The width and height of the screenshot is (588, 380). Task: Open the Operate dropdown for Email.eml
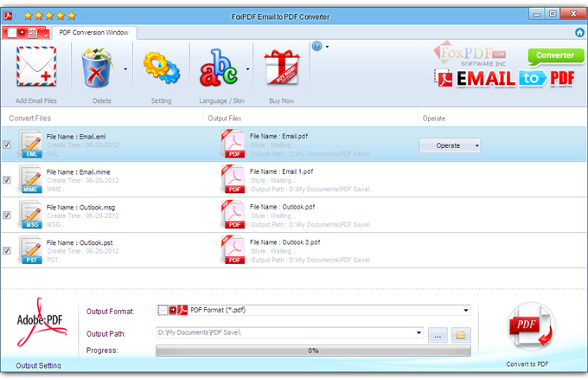(450, 145)
